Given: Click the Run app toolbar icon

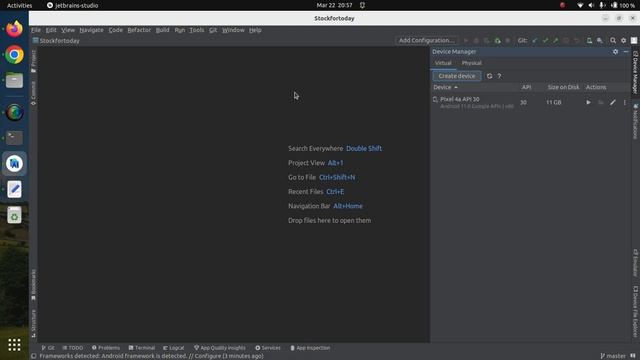Looking at the screenshot, I should pyautogui.click(x=466, y=40).
